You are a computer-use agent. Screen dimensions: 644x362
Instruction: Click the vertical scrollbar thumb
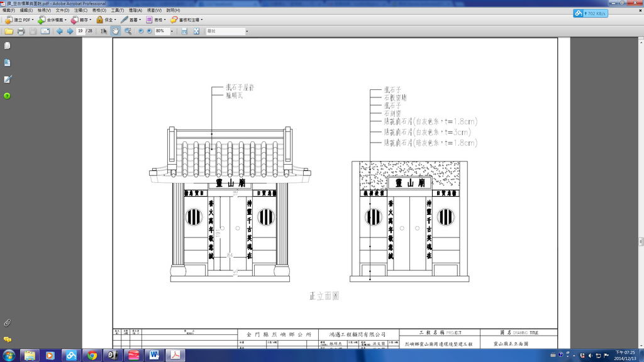[x=641, y=241]
